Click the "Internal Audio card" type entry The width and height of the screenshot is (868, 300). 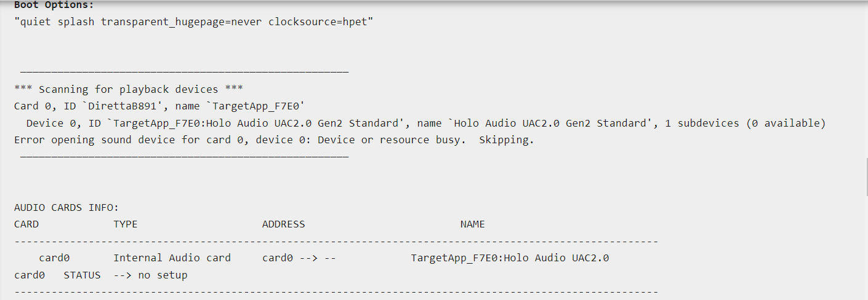click(172, 258)
